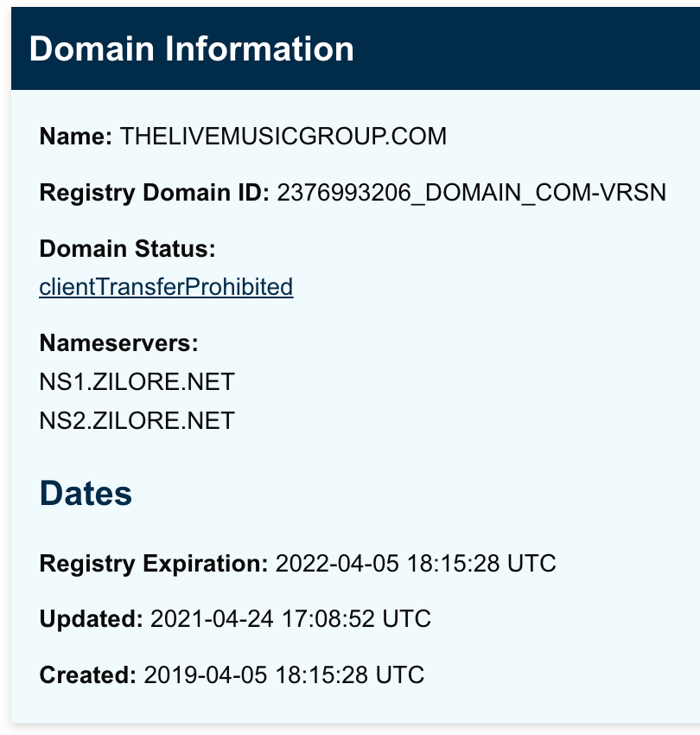700x735 pixels.
Task: Click the Domain Status label
Action: 127,248
